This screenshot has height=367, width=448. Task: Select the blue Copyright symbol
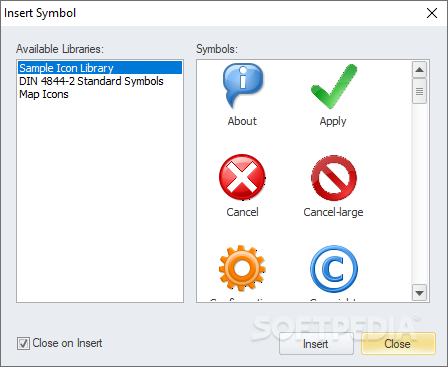[x=334, y=269]
